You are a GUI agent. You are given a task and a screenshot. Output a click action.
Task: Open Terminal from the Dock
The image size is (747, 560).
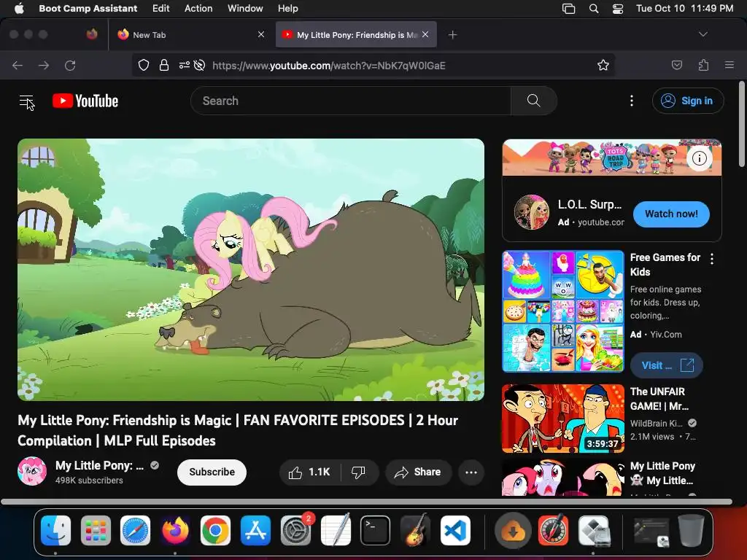pos(376,531)
